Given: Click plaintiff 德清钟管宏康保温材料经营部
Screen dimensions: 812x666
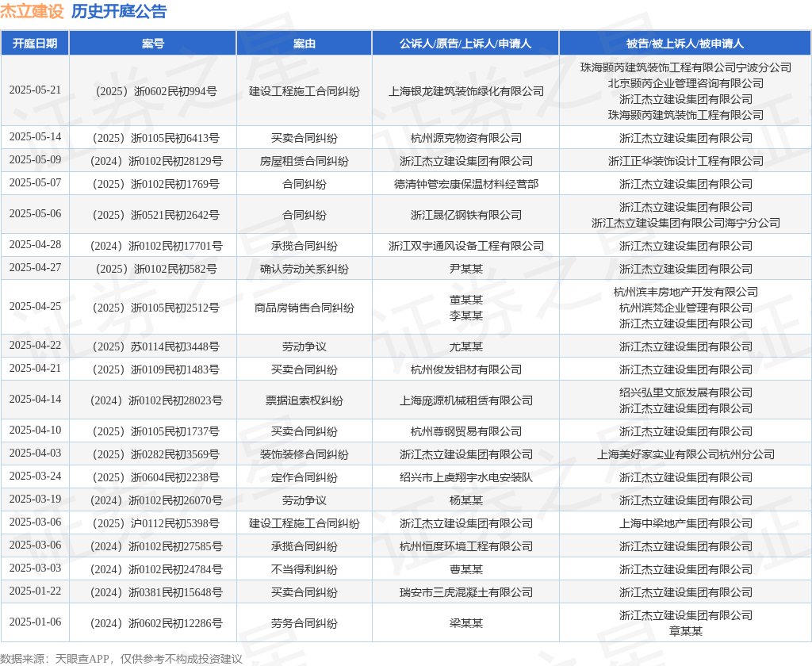Looking at the screenshot, I should (466, 184).
